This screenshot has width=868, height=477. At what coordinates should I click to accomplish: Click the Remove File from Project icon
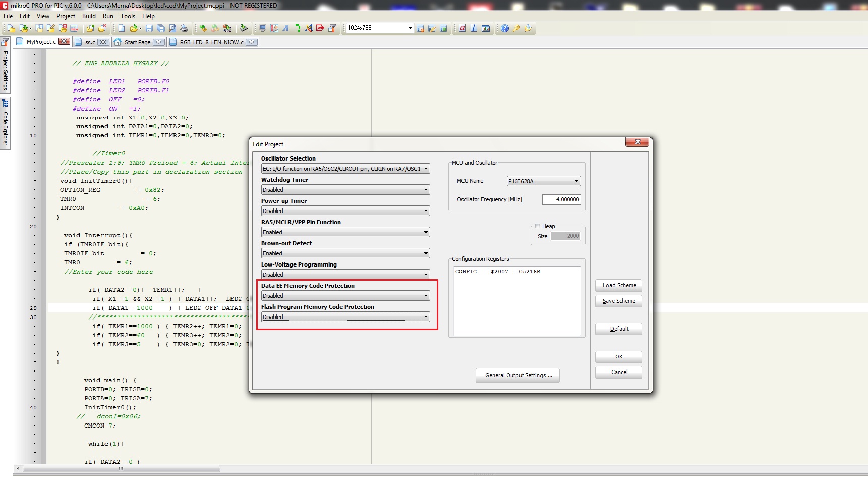point(102,28)
